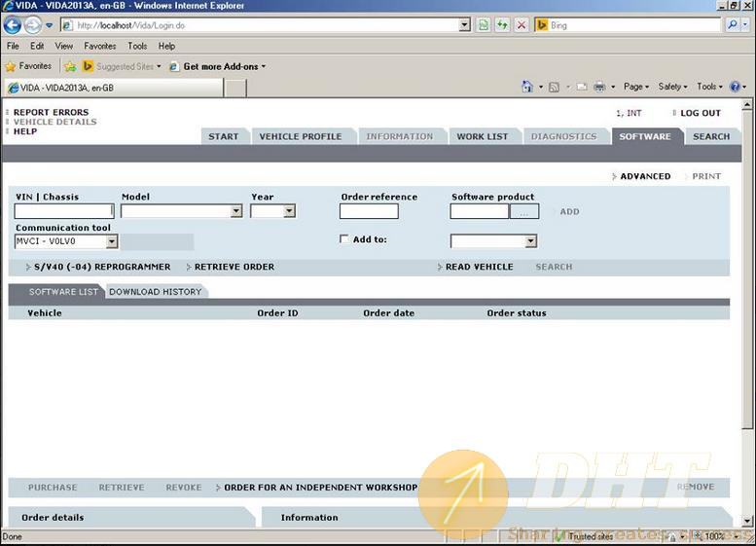Click the Order date column header

pos(388,313)
